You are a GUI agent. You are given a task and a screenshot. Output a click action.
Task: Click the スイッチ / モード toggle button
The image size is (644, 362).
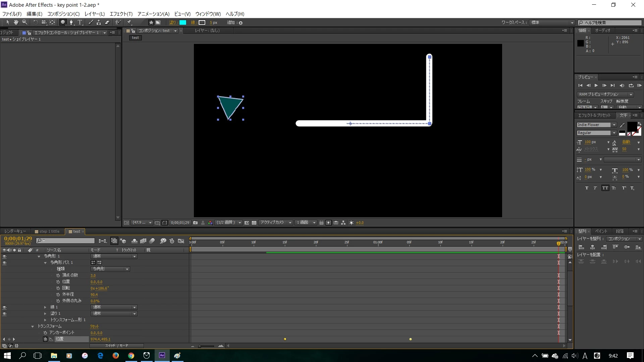tap(116, 346)
